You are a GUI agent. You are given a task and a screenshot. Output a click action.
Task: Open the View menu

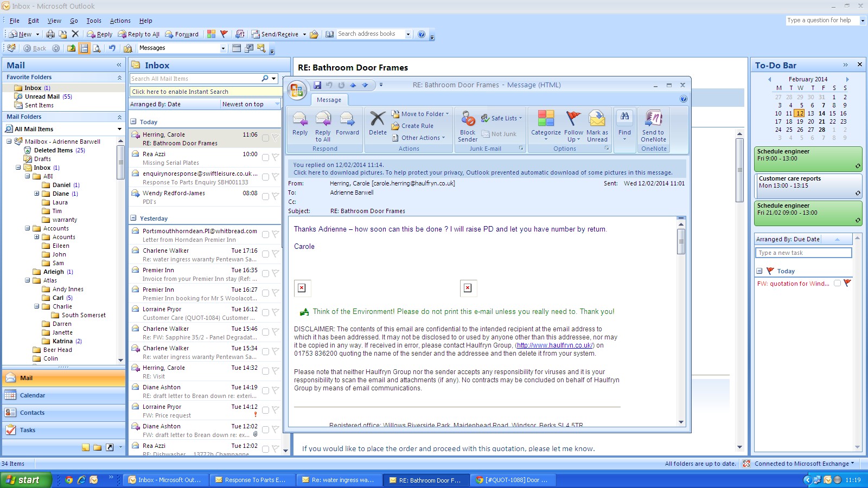coord(54,21)
